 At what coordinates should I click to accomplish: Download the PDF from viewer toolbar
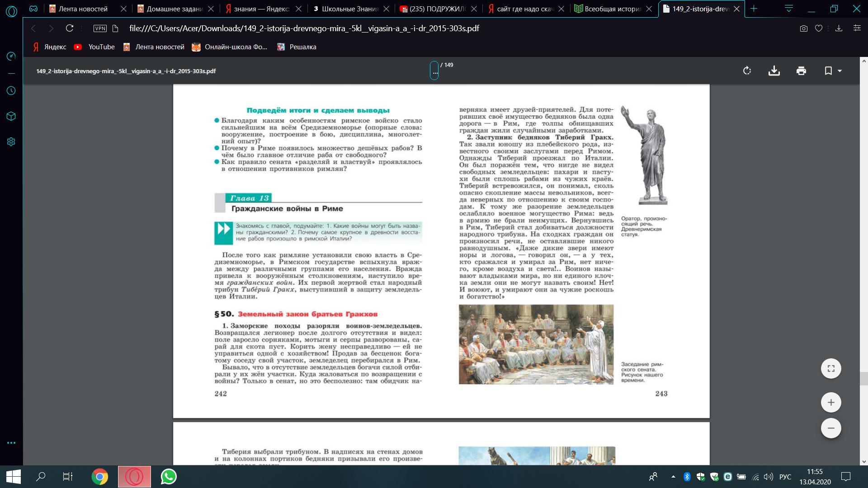pyautogui.click(x=774, y=71)
